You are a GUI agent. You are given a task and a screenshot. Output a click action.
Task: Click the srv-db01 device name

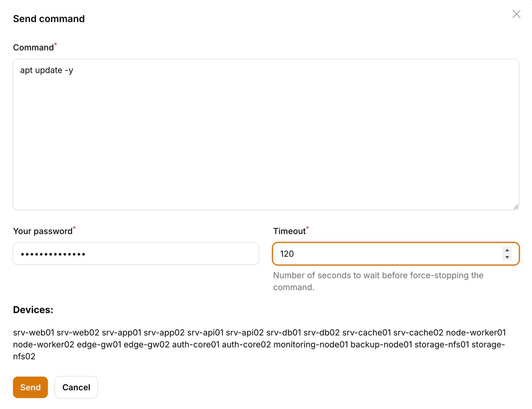pyautogui.click(x=284, y=332)
